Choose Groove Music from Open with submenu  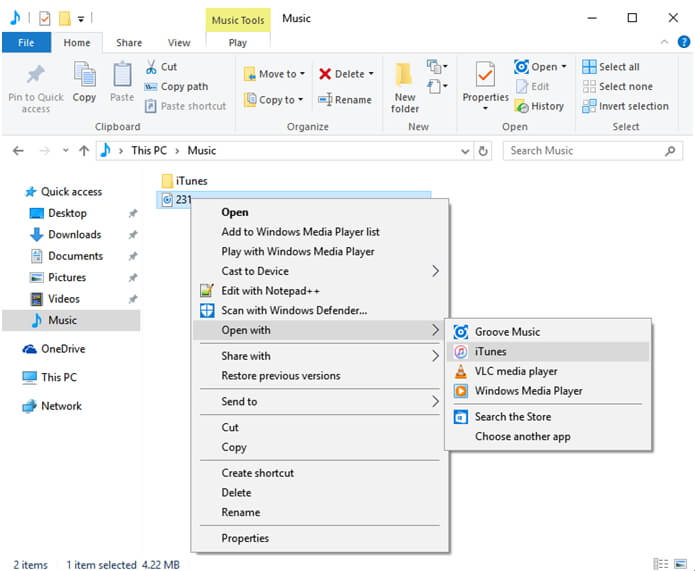tap(549, 332)
